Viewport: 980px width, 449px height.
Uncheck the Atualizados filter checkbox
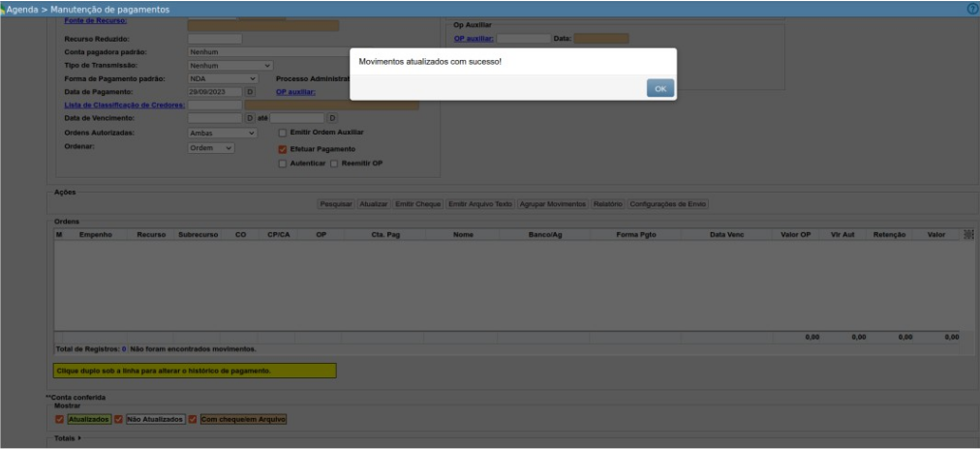[x=60, y=419]
